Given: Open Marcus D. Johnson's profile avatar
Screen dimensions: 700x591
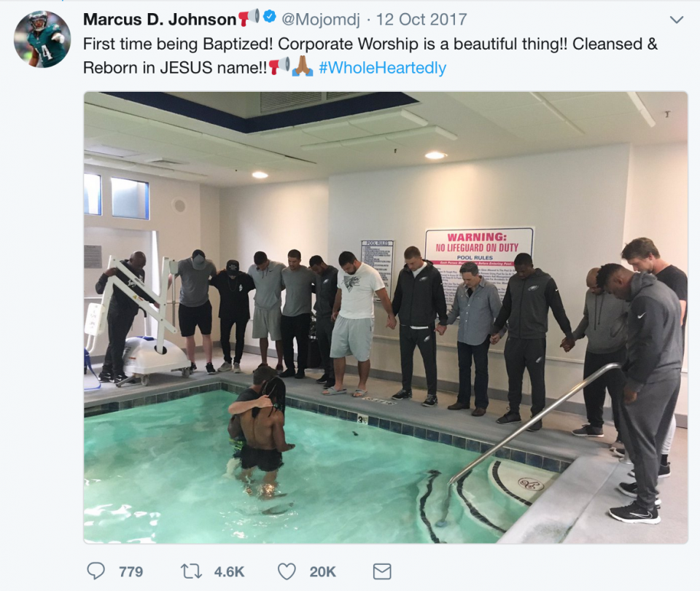Looking at the screenshot, I should click(42, 39).
